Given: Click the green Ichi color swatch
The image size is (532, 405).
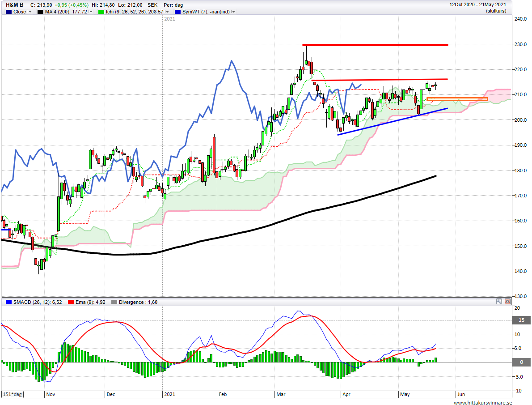Looking at the screenshot, I should 101,12.
